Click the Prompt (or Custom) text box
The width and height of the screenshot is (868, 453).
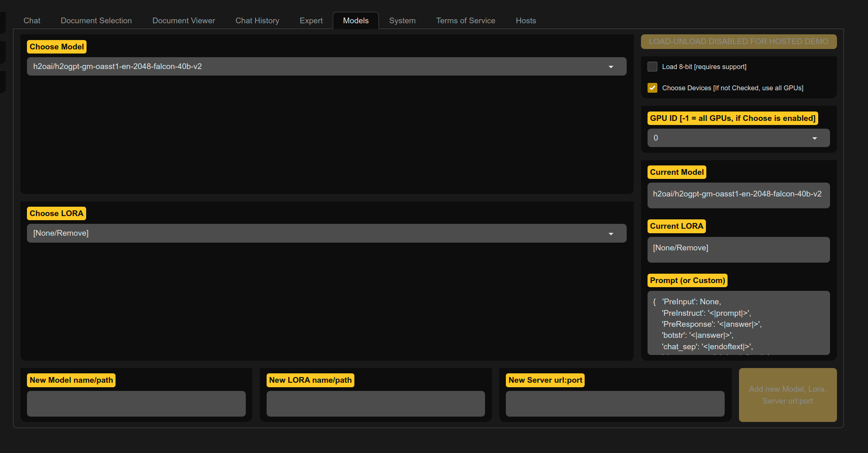(739, 323)
